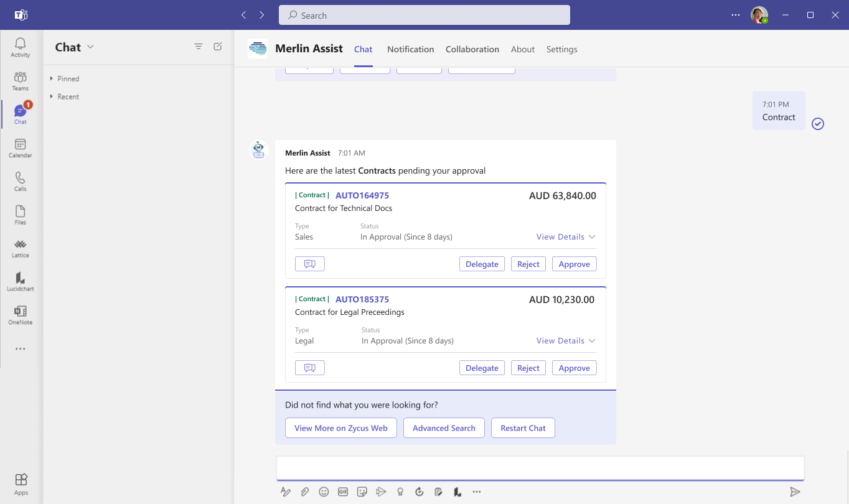Expand the Pinned chats group
The image size is (849, 504).
pos(65,78)
